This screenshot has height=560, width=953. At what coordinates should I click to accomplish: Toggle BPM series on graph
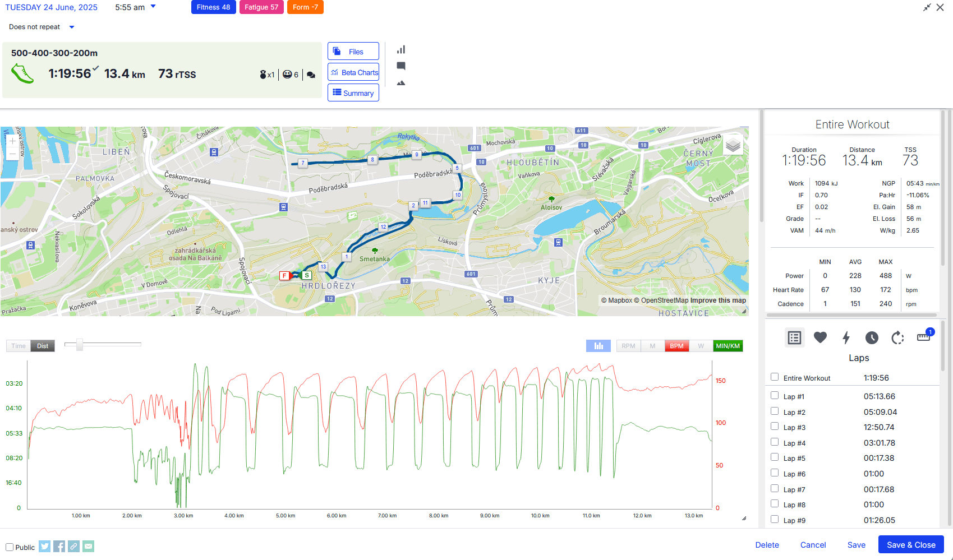pyautogui.click(x=676, y=346)
